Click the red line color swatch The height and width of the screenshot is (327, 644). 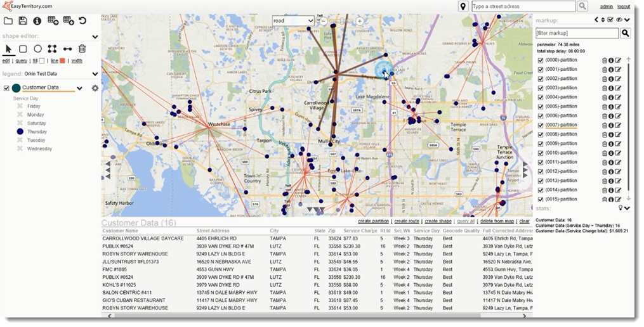[62, 61]
